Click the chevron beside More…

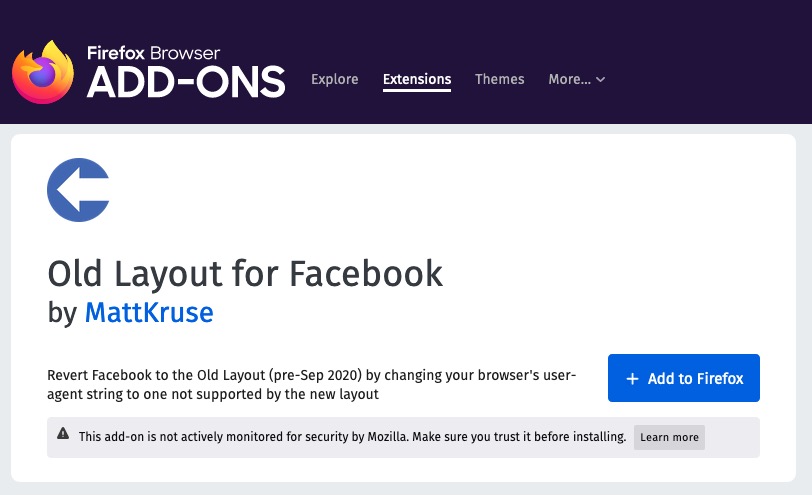[600, 80]
